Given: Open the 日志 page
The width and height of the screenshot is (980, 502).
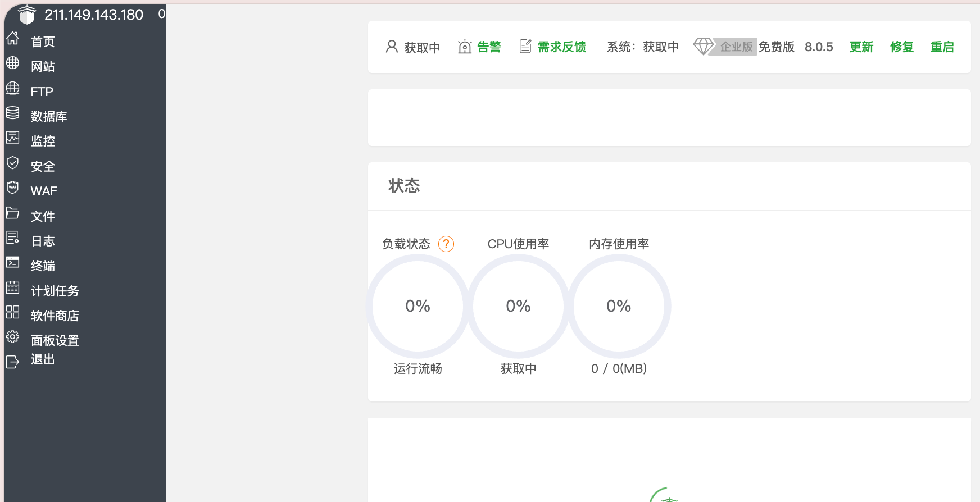Looking at the screenshot, I should coord(43,241).
